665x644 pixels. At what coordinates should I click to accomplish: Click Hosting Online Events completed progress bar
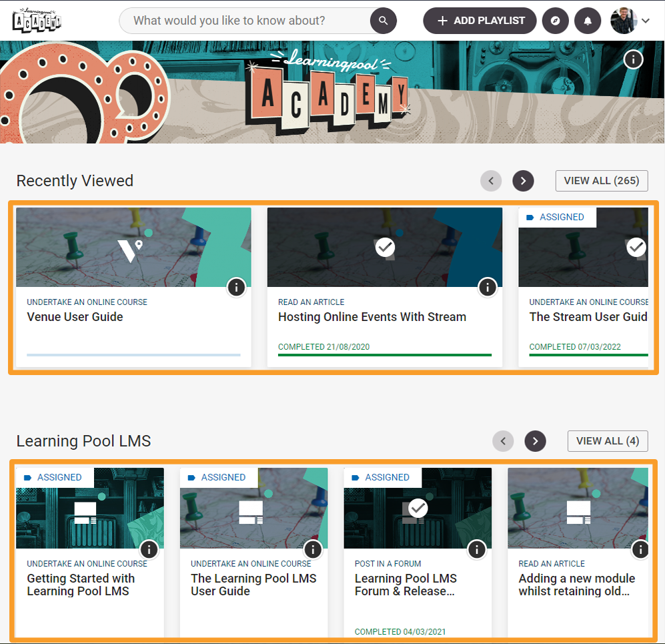click(385, 354)
